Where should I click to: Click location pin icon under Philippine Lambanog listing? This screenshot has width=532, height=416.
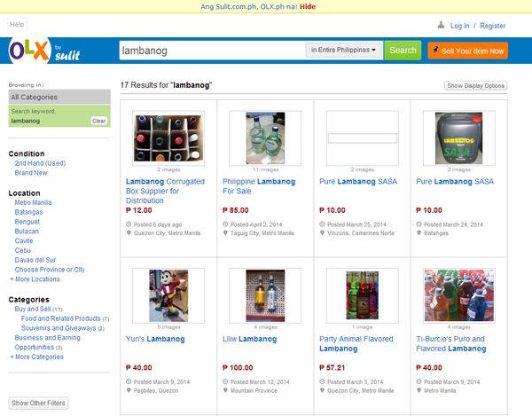click(225, 232)
